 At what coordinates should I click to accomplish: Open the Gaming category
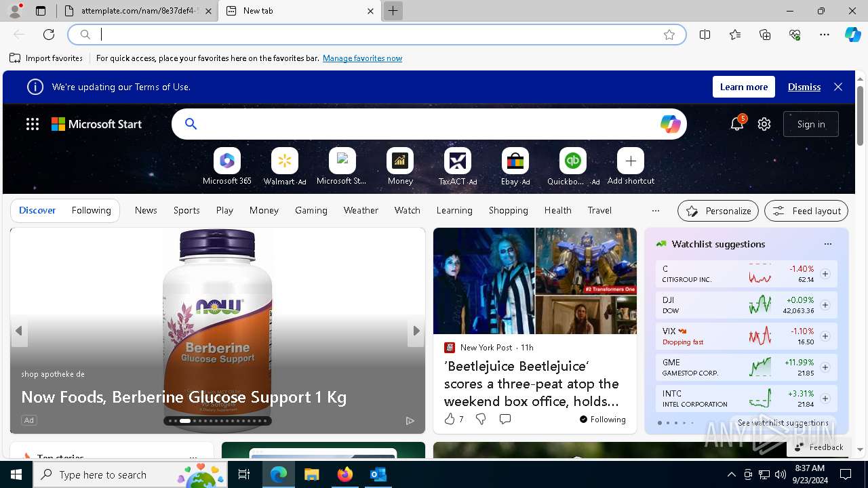tap(311, 211)
